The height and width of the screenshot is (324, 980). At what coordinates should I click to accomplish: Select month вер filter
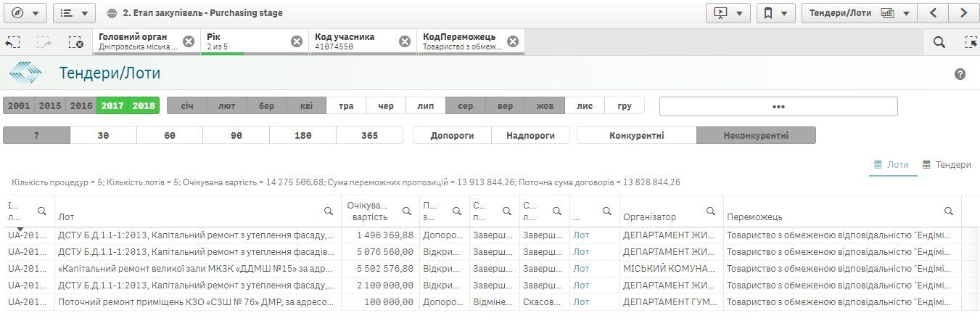click(x=505, y=106)
